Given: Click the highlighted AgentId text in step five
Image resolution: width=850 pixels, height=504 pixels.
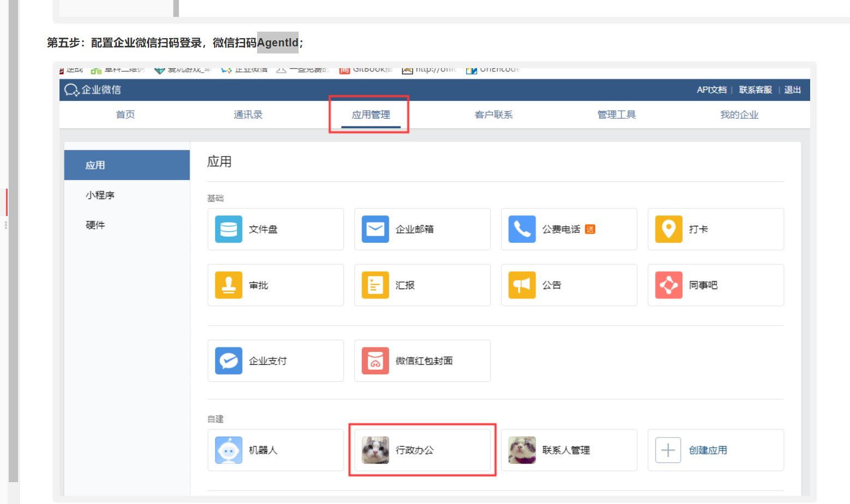Looking at the screenshot, I should point(278,43).
